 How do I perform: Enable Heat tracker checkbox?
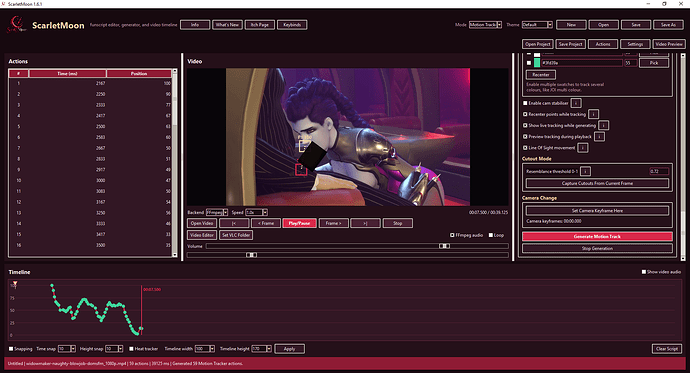(131, 349)
